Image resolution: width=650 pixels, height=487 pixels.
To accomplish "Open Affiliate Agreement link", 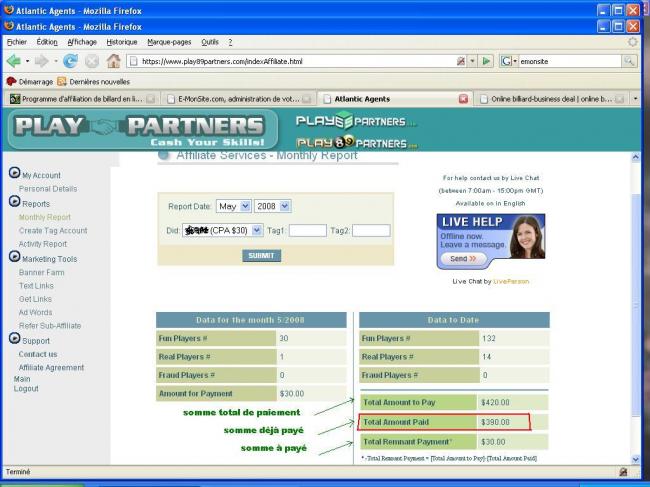I will pyautogui.click(x=51, y=367).
